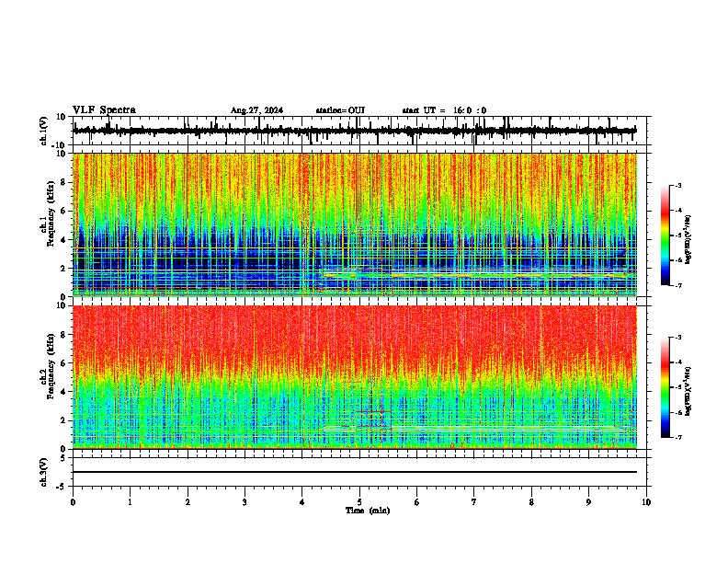
Task: Click the "8" kHz tick on ch.1 axis
Action: pyautogui.click(x=63, y=182)
